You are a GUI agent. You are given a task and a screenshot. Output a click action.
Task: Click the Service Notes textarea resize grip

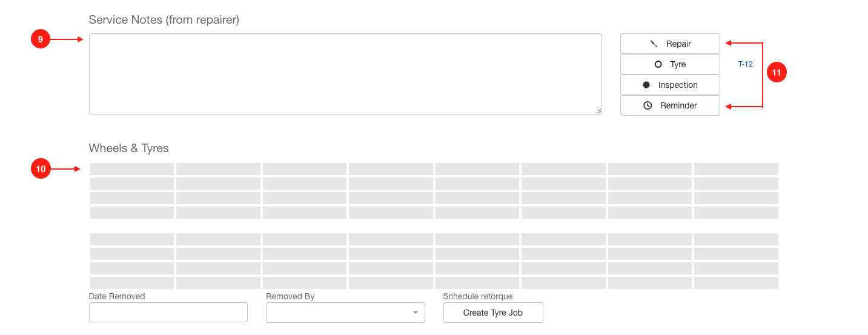[x=598, y=110]
